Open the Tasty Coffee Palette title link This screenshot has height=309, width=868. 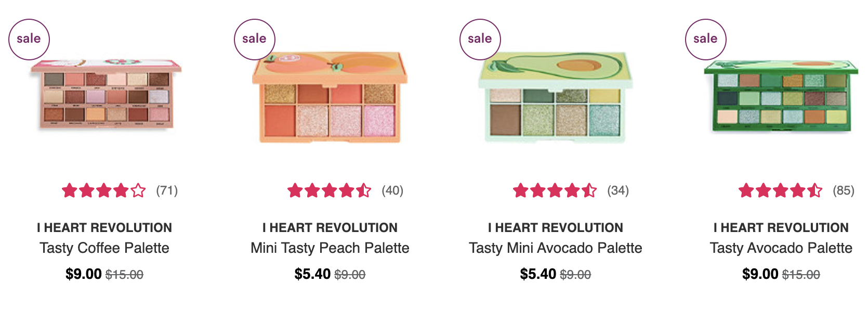point(104,248)
